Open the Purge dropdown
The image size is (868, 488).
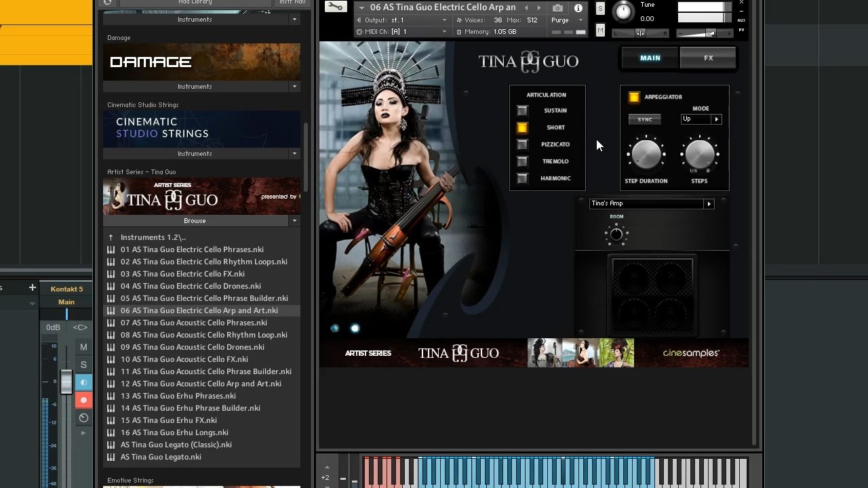[x=568, y=20]
